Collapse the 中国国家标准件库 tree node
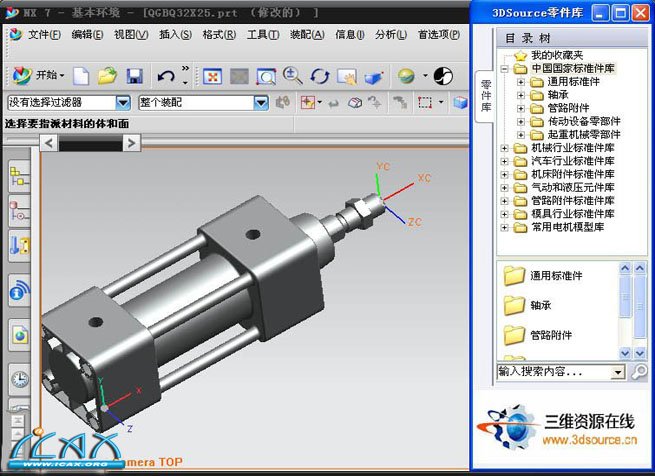 click(504, 69)
